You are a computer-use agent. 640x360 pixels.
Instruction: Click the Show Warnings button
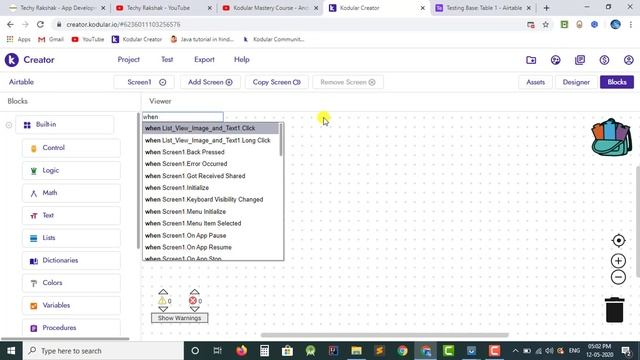(180, 318)
